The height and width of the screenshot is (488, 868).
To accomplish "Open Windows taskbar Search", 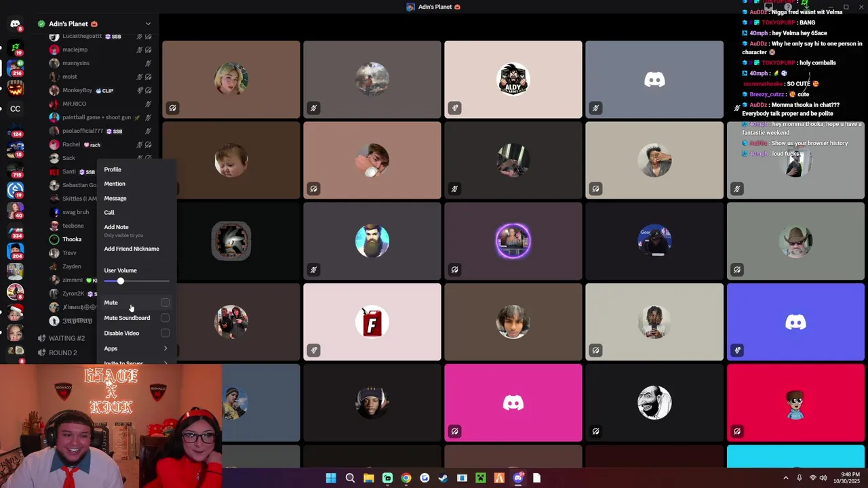I will 350,478.
